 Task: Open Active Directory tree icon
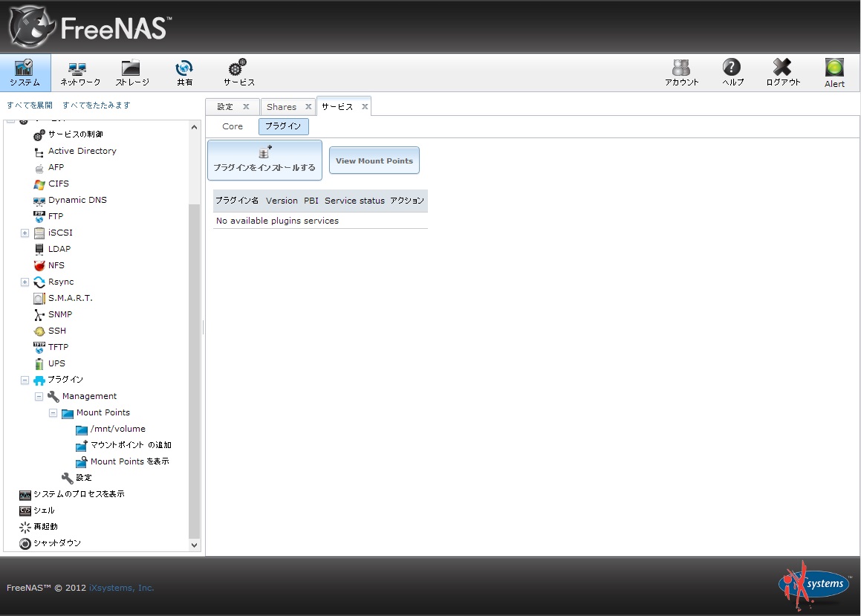pyautogui.click(x=39, y=152)
